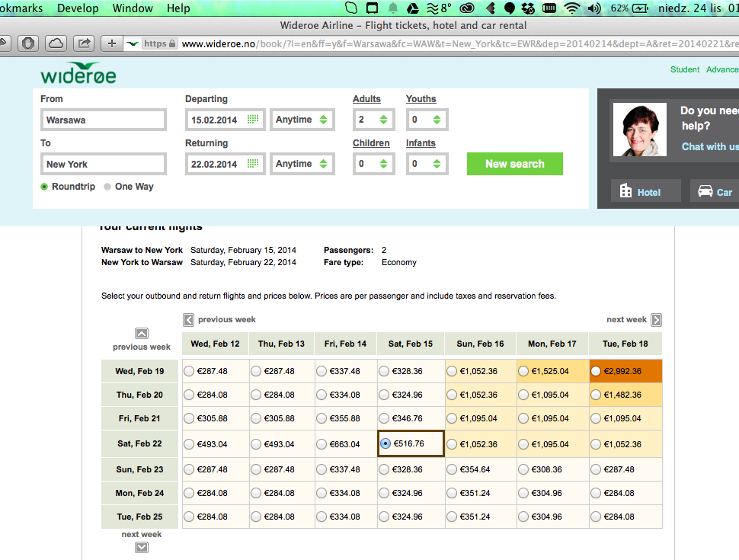Click the battery status icon
The width and height of the screenshot is (739, 560).
[x=640, y=8]
